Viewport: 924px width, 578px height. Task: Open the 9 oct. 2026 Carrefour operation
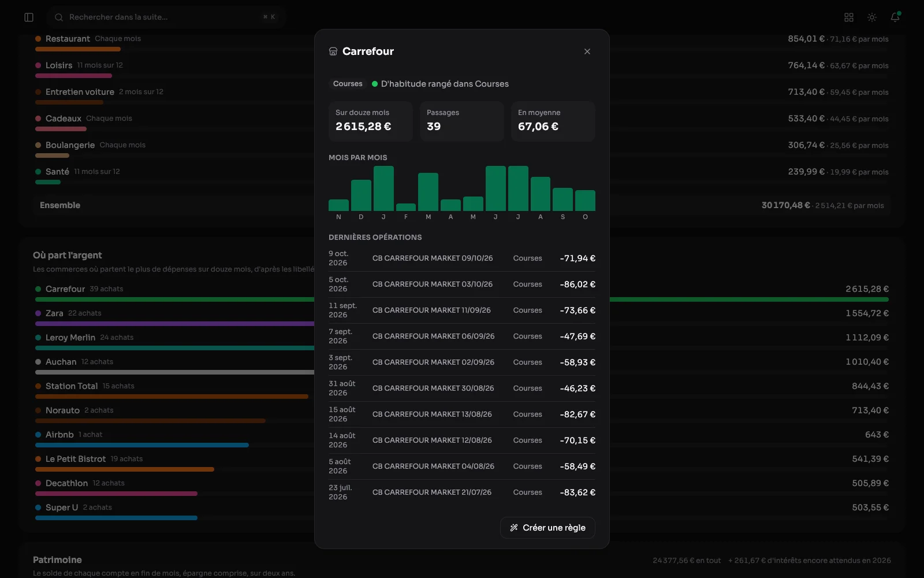[x=462, y=258]
